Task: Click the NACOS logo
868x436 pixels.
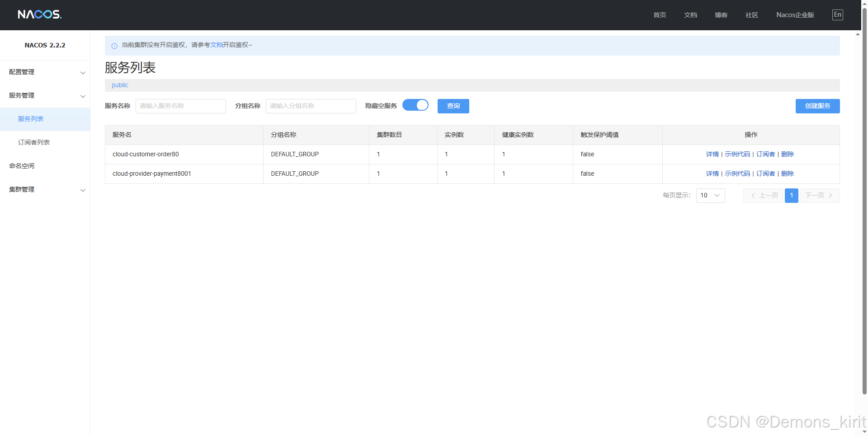Action: (40, 14)
